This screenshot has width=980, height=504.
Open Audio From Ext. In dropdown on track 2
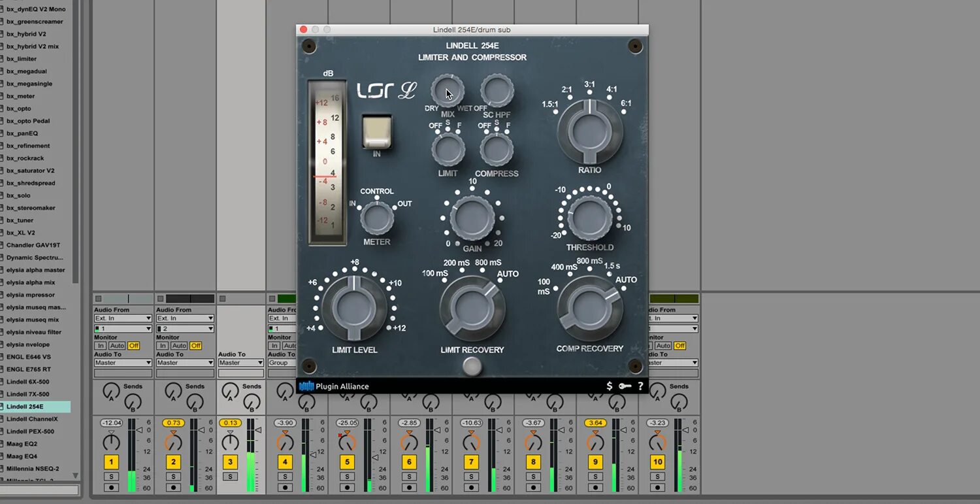coord(185,318)
